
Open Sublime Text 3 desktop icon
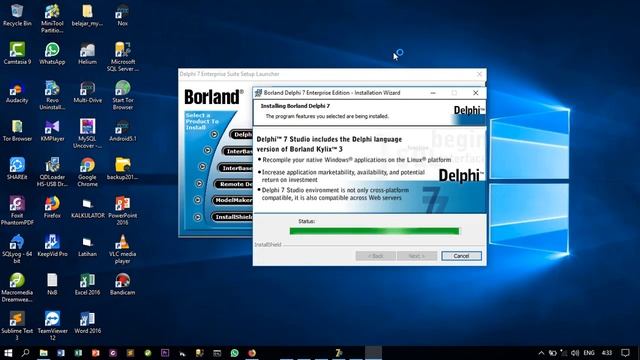tap(17, 325)
